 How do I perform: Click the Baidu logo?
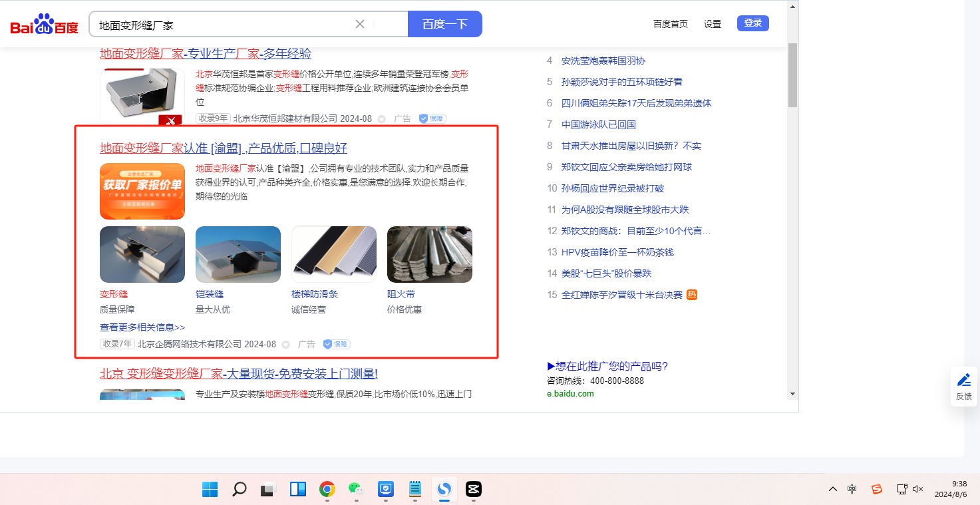pyautogui.click(x=44, y=25)
